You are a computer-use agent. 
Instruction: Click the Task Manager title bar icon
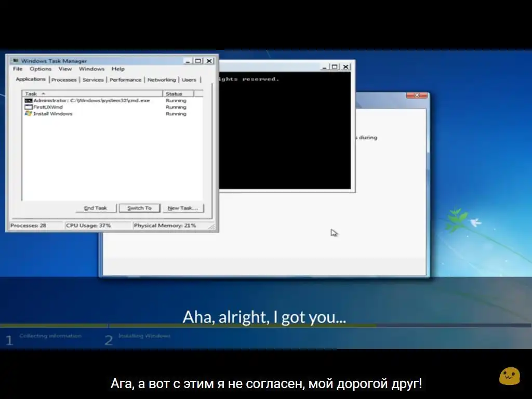point(15,61)
